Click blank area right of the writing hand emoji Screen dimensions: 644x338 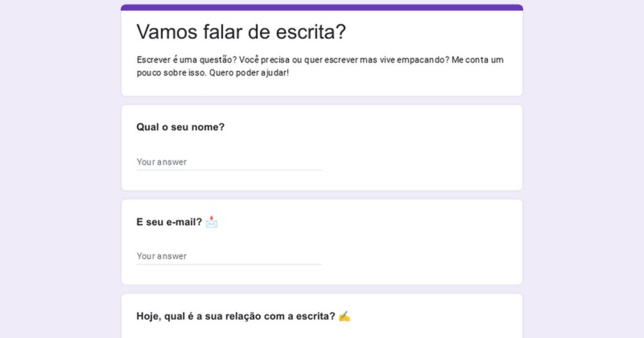coord(438,316)
